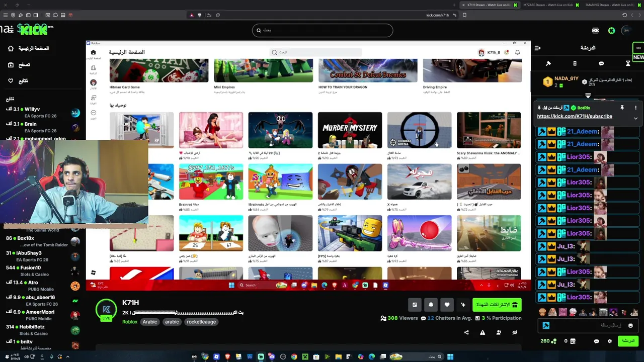This screenshot has height=362, width=644.
Task: Open Brain channel in followed list
Action: 43,127
